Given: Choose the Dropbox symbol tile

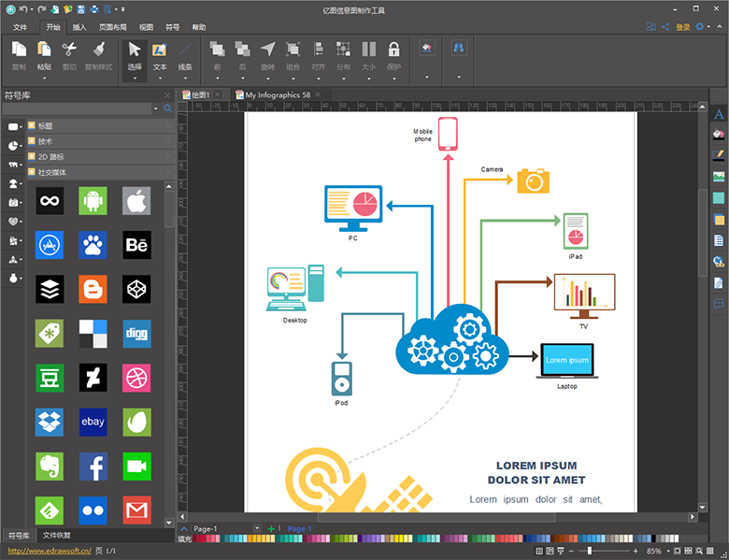Looking at the screenshot, I should (x=50, y=423).
